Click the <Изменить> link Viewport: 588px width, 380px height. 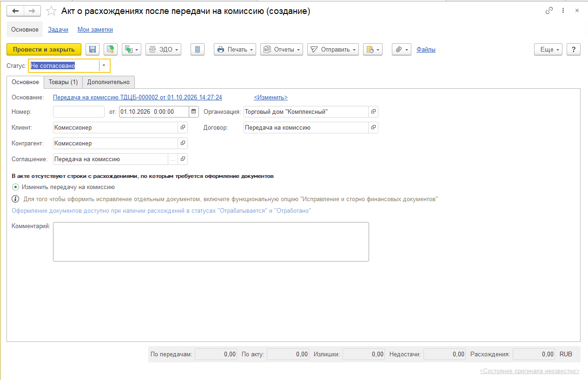[271, 98]
